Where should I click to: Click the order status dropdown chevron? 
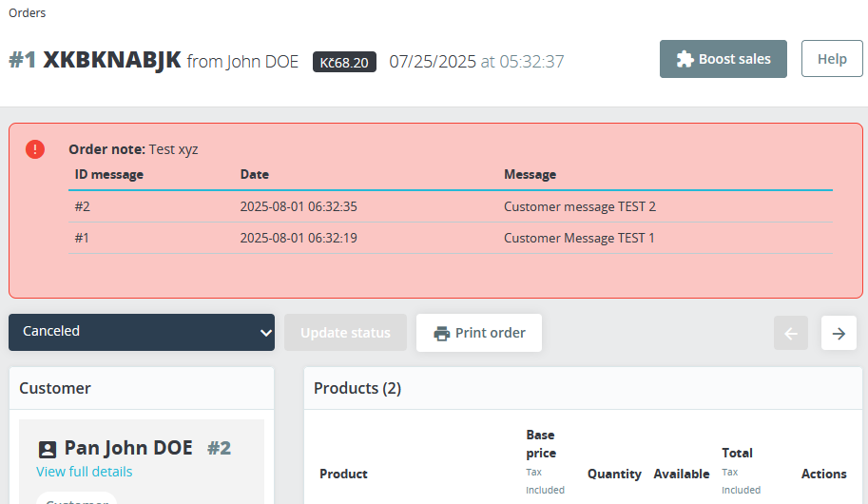point(265,332)
